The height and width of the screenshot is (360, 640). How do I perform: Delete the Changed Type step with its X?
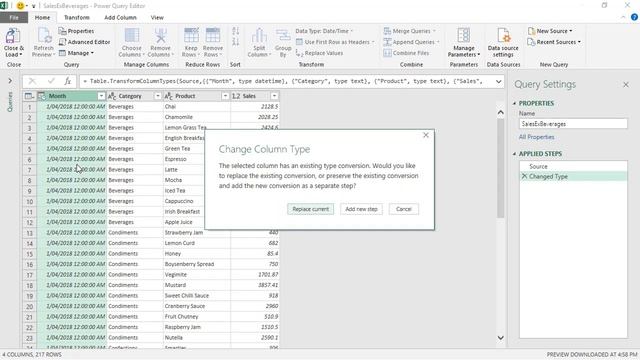(524, 176)
